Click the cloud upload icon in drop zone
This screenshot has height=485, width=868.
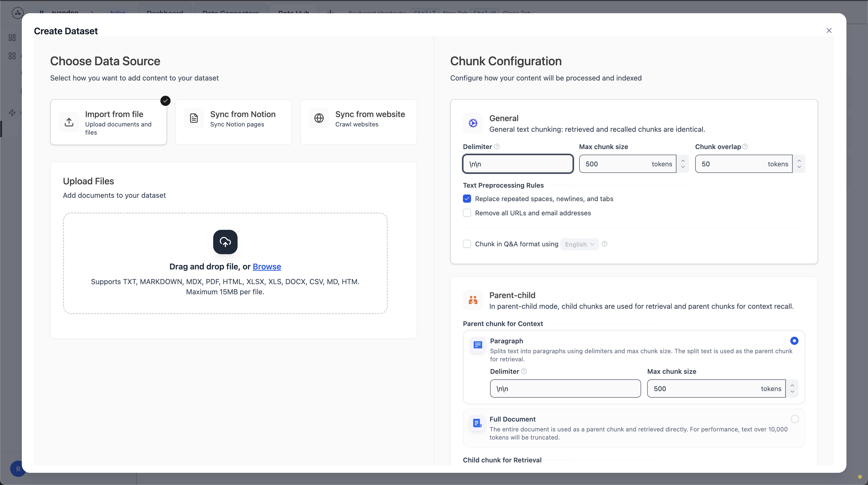pyautogui.click(x=225, y=242)
